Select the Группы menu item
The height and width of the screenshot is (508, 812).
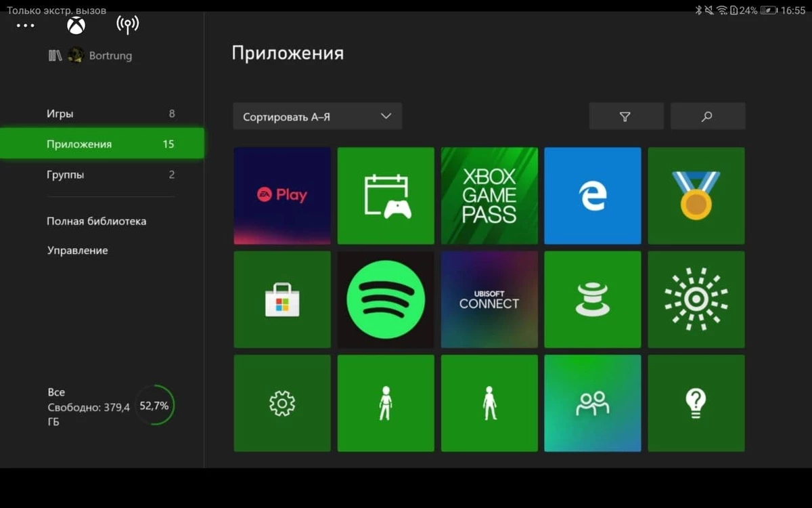pos(101,175)
